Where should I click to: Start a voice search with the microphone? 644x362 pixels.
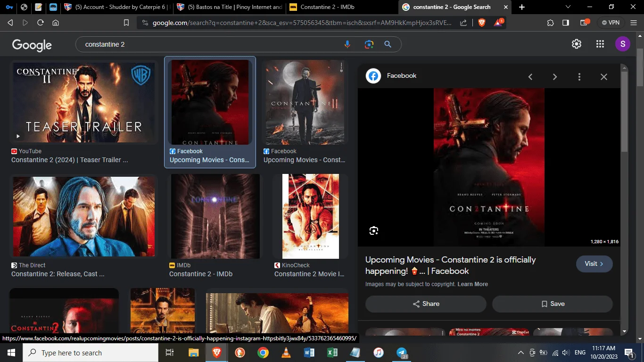pyautogui.click(x=347, y=44)
